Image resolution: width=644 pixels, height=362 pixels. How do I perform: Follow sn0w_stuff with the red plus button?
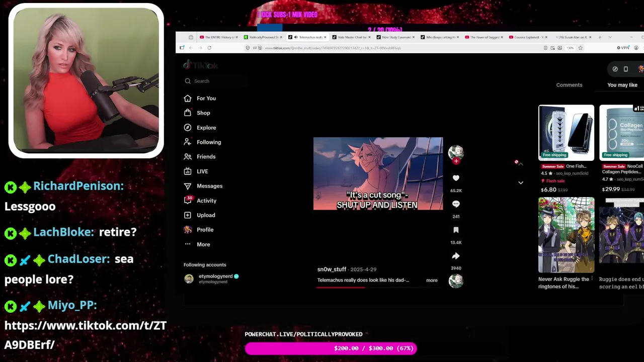[x=456, y=161]
